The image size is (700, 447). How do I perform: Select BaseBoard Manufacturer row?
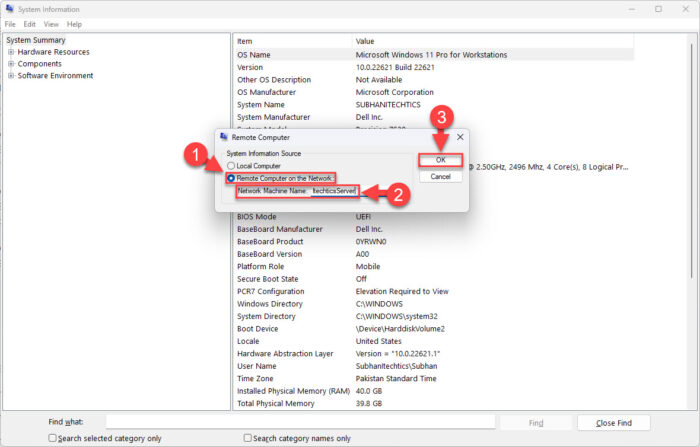[x=434, y=229]
